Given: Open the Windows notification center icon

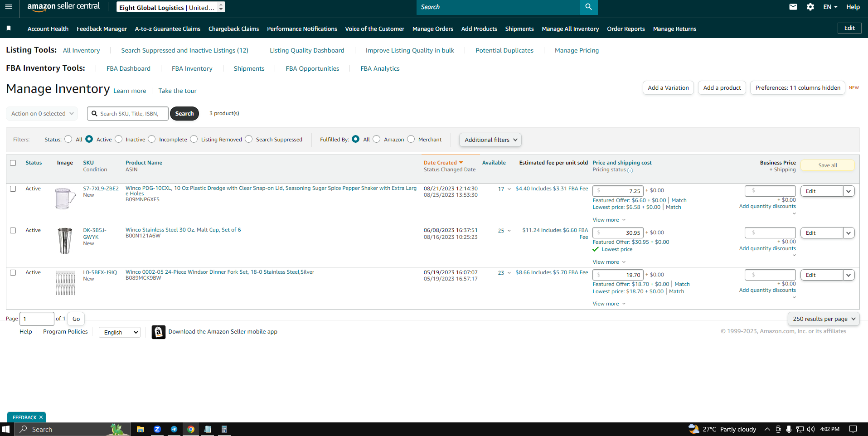Looking at the screenshot, I should pos(853,429).
